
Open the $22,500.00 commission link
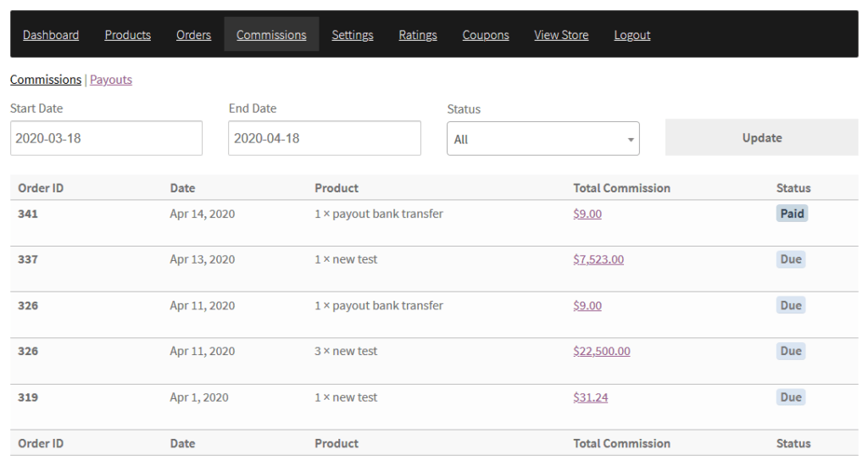pyautogui.click(x=602, y=352)
